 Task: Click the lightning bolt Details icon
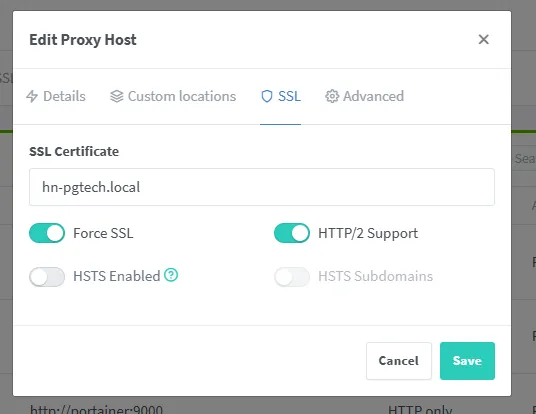(x=32, y=96)
